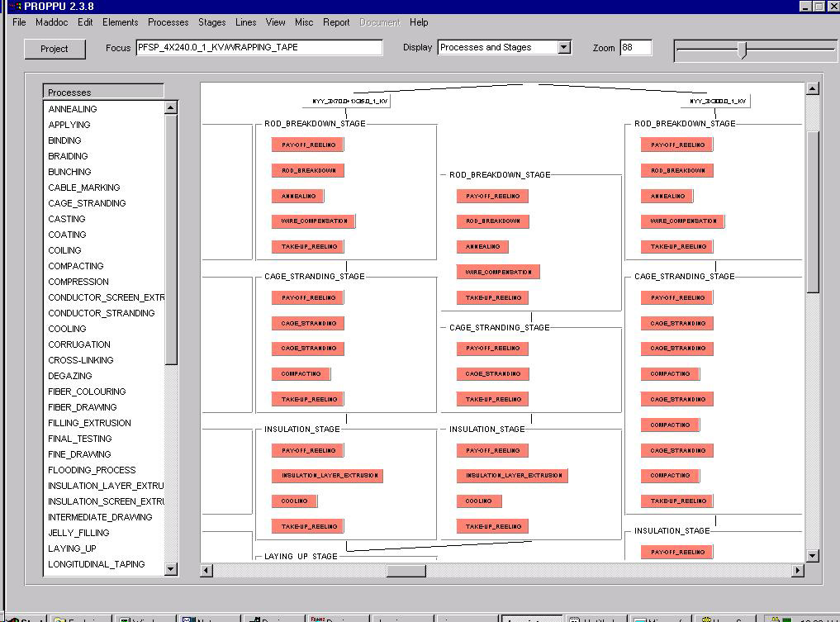Click the diagram's vertical scrollbar down arrow
The height and width of the screenshot is (622, 840).
812,556
